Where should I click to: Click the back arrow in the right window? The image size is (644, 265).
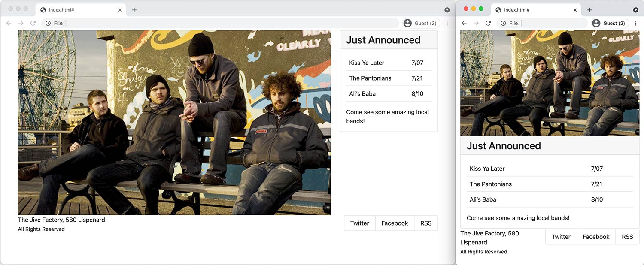463,23
